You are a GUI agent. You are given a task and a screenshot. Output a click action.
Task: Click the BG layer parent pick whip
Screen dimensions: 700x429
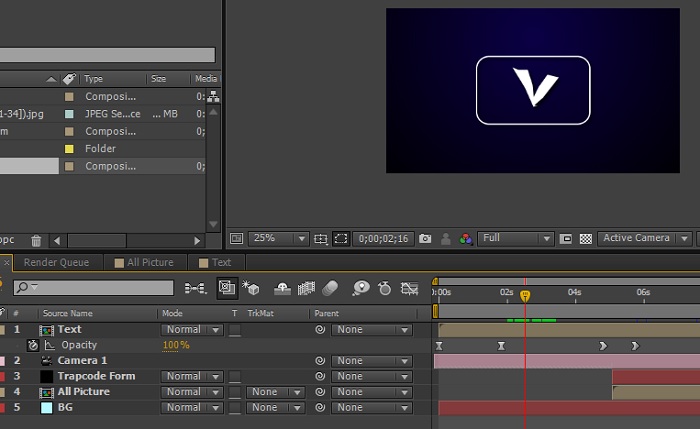click(320, 408)
